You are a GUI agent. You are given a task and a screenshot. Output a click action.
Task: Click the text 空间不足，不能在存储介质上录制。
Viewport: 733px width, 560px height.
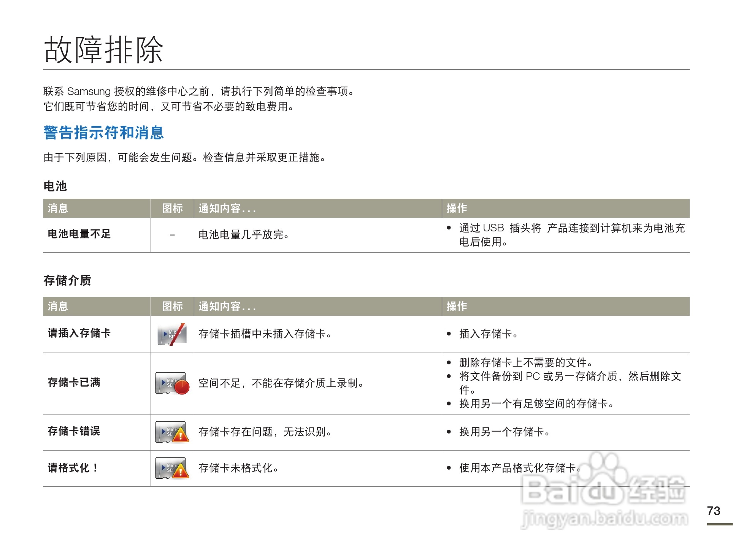pos(281,383)
